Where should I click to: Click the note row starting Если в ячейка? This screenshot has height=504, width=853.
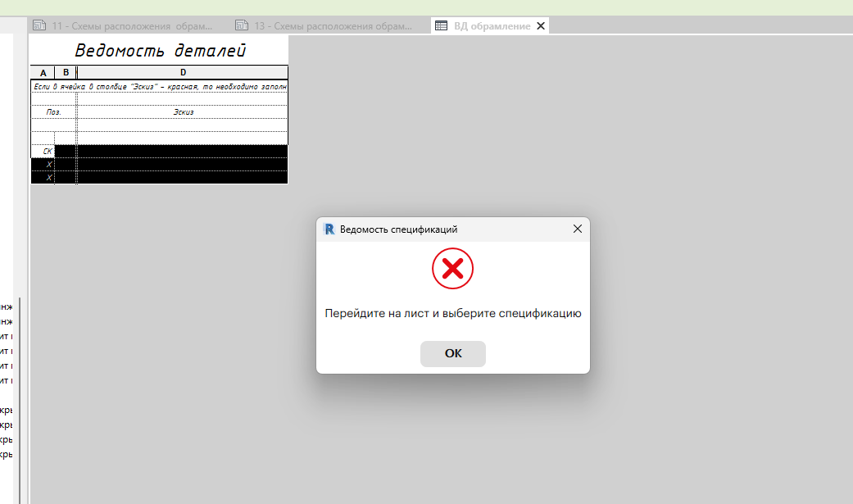click(160, 87)
